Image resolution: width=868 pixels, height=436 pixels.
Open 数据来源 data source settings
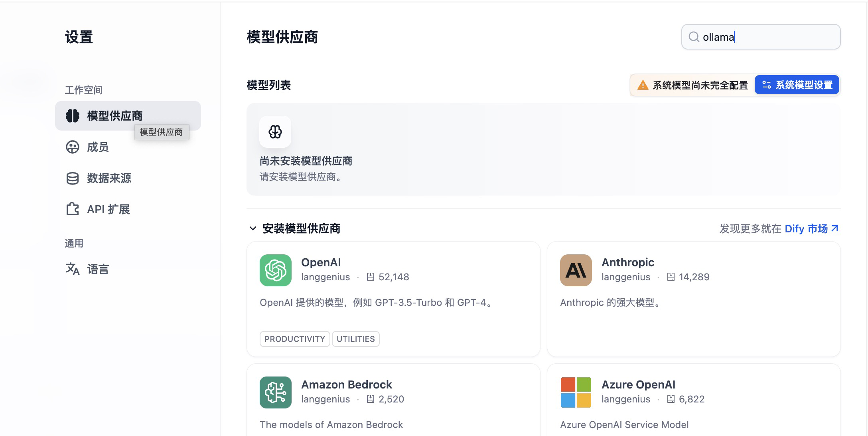108,178
